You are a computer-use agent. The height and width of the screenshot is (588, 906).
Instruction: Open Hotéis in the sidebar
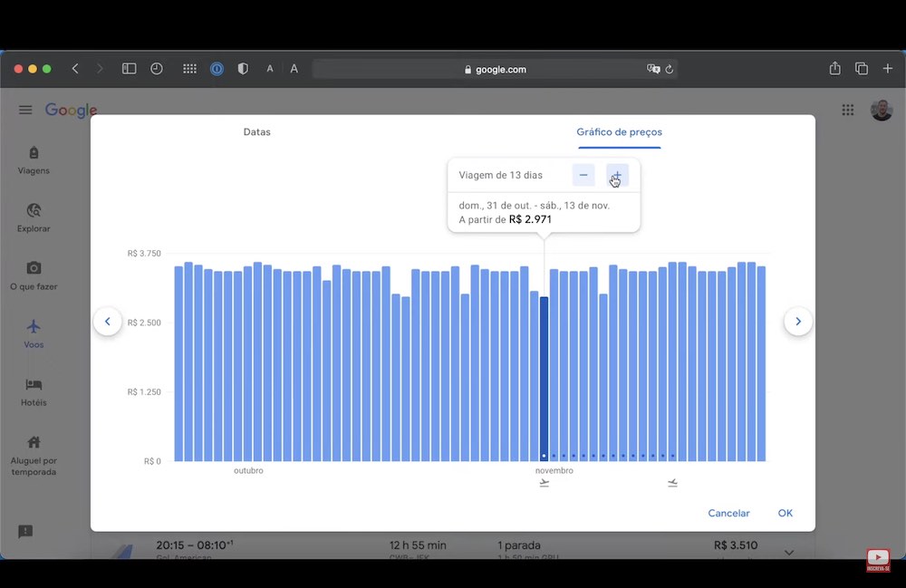(34, 392)
